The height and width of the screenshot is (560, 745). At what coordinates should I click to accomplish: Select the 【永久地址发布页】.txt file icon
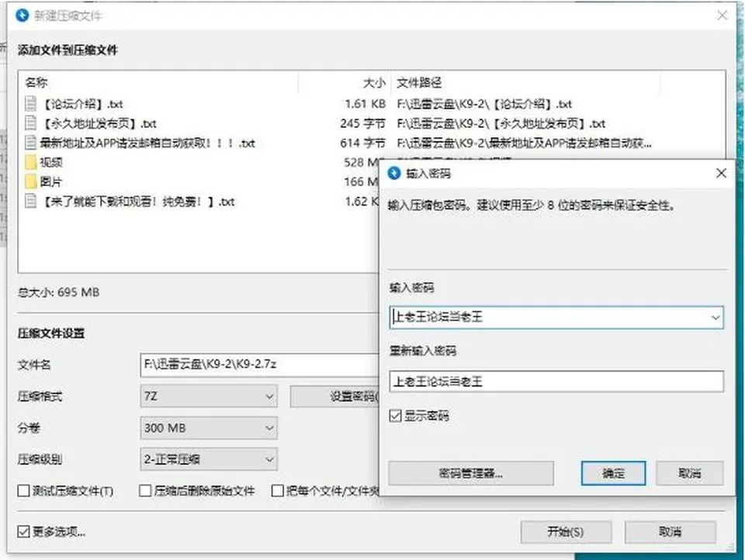(31, 123)
